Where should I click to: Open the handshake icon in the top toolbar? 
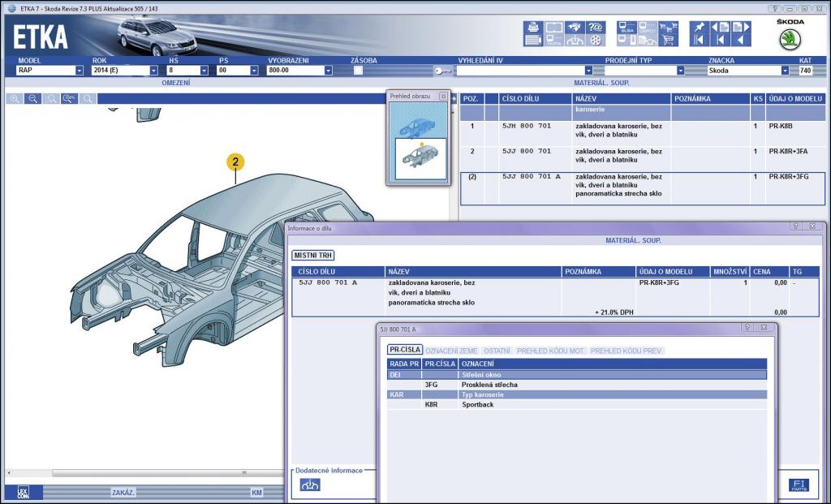(575, 27)
